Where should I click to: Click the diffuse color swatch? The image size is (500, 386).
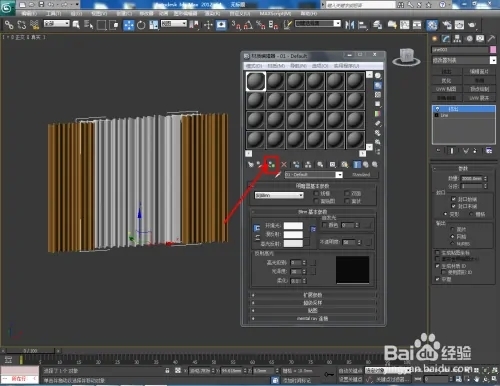pos(293,235)
